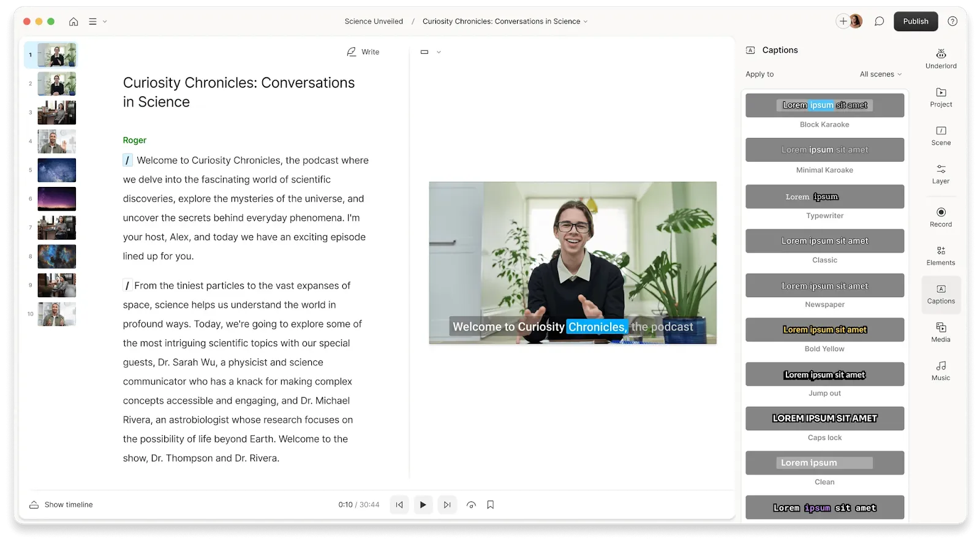Add a collaborator with plus icon

[x=843, y=21]
